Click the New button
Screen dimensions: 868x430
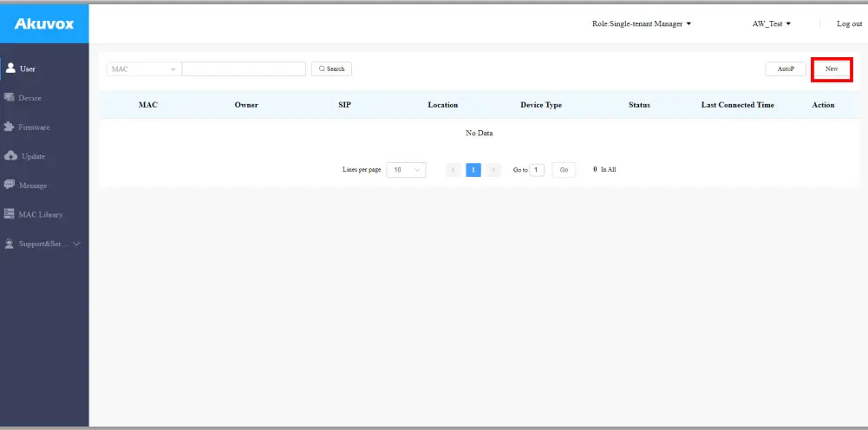click(832, 69)
